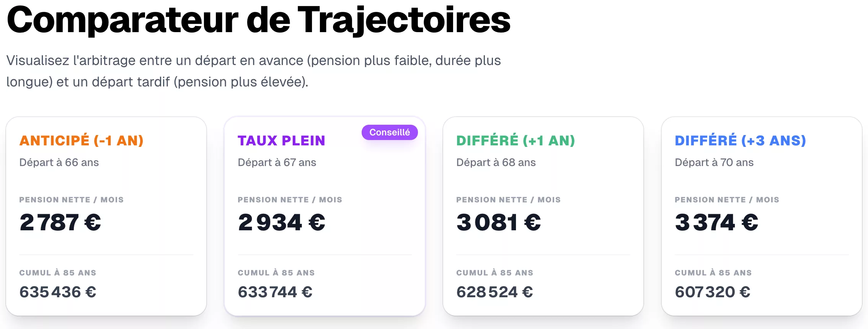Click the description paragraph about arbitrage
868x329 pixels.
(x=253, y=71)
